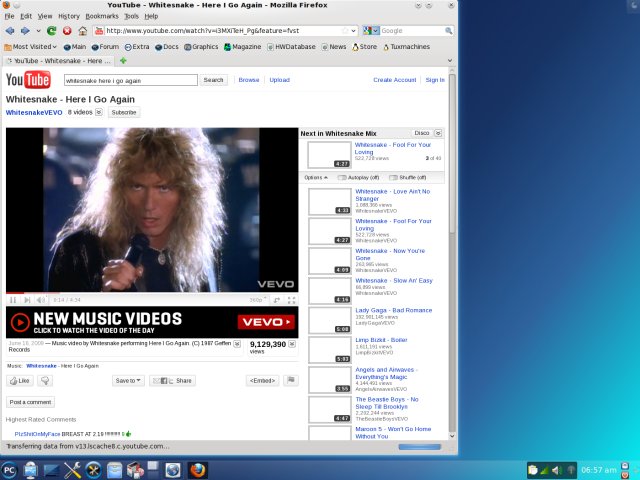This screenshot has width=640, height=480.
Task: Enter fullscreen mode in the video player
Action: [x=291, y=300]
